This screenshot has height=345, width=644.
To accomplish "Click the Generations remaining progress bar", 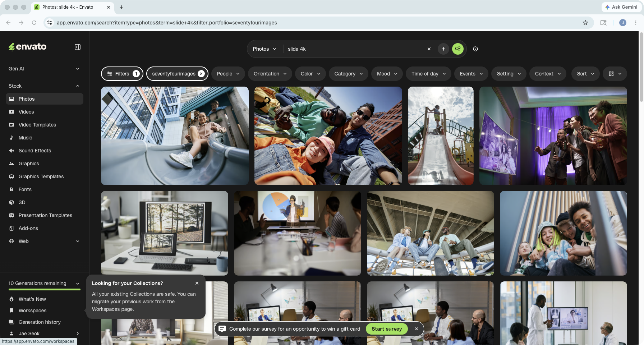I will 44,289.
